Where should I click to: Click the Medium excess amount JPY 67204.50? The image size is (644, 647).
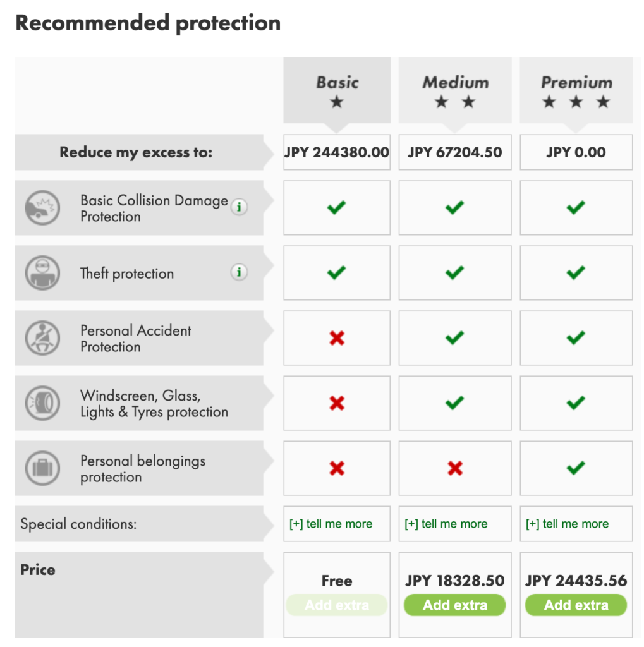(455, 152)
